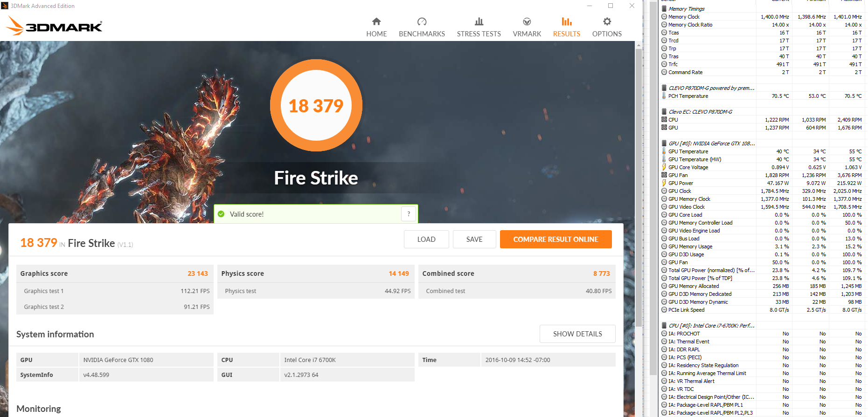Click the SAVE result button
The width and height of the screenshot is (868, 417).
(474, 239)
